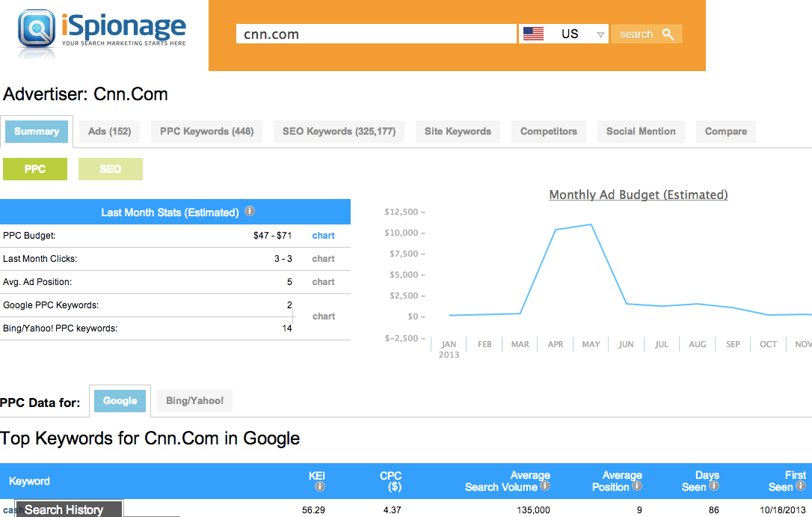Viewport: 812px width, 517px height.
Task: Open the chart link for PPC Budget
Action: [323, 236]
